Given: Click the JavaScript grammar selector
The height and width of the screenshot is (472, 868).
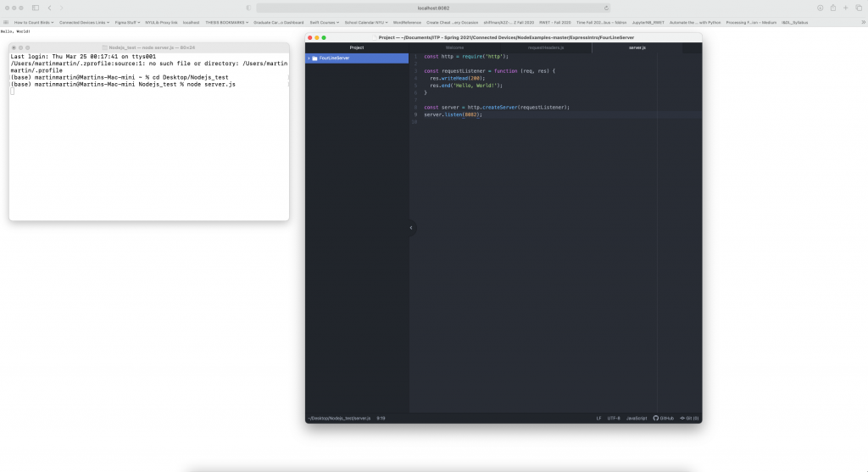Looking at the screenshot, I should tap(637, 418).
